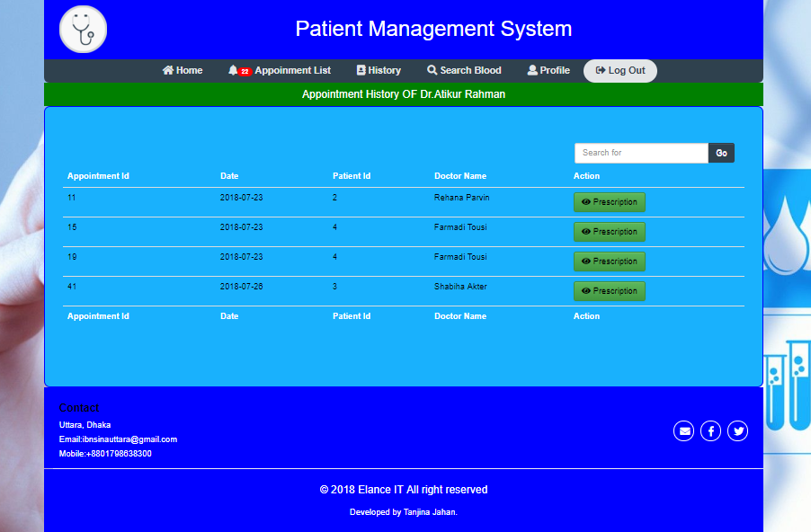Select the date 2018-07-26 cell

click(242, 287)
